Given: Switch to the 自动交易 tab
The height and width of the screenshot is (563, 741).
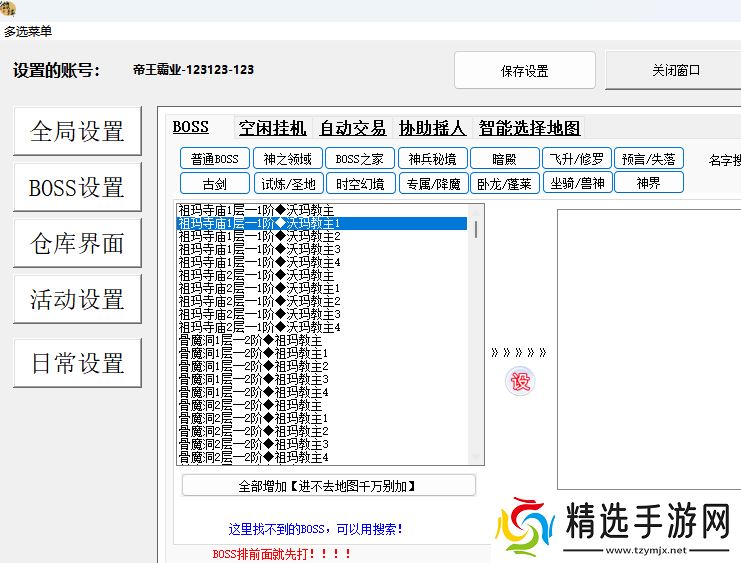Looking at the screenshot, I should pos(353,128).
